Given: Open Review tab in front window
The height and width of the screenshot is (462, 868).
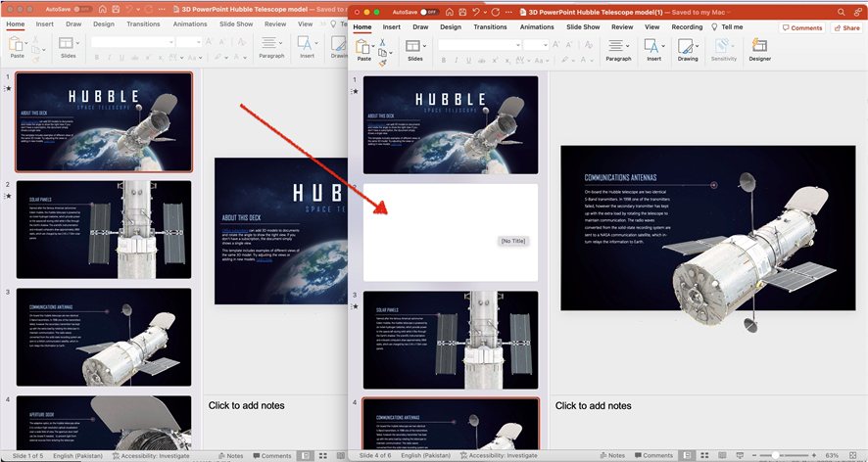Looking at the screenshot, I should click(x=622, y=26).
